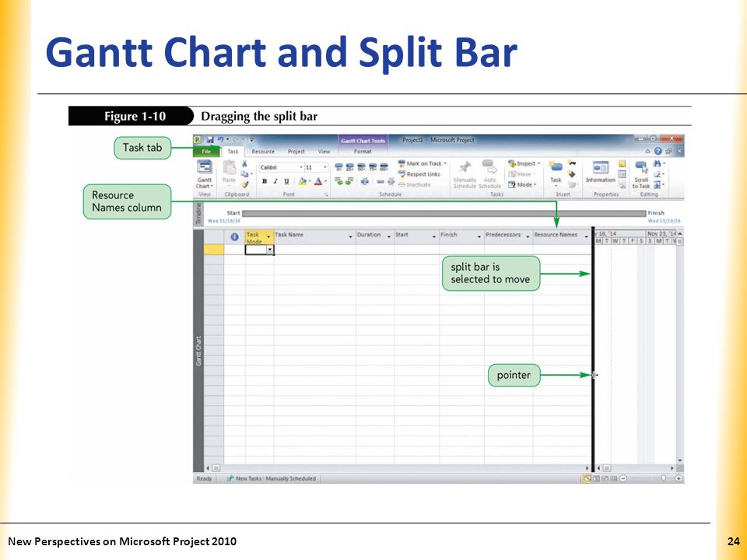Mark task 100% complete icon
Screen dimensions: 747x560
click(384, 167)
